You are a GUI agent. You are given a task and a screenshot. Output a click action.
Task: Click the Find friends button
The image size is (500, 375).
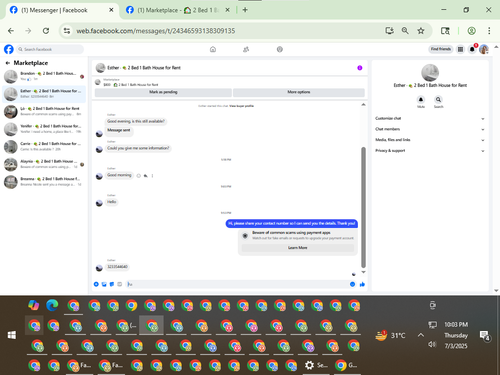[x=440, y=49]
